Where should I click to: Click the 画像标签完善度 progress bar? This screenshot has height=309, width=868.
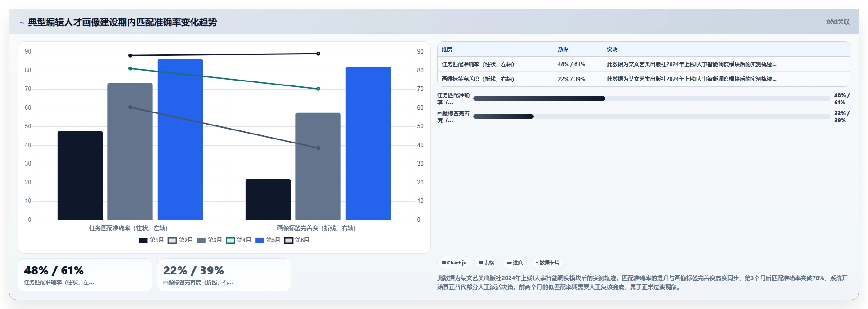652,116
